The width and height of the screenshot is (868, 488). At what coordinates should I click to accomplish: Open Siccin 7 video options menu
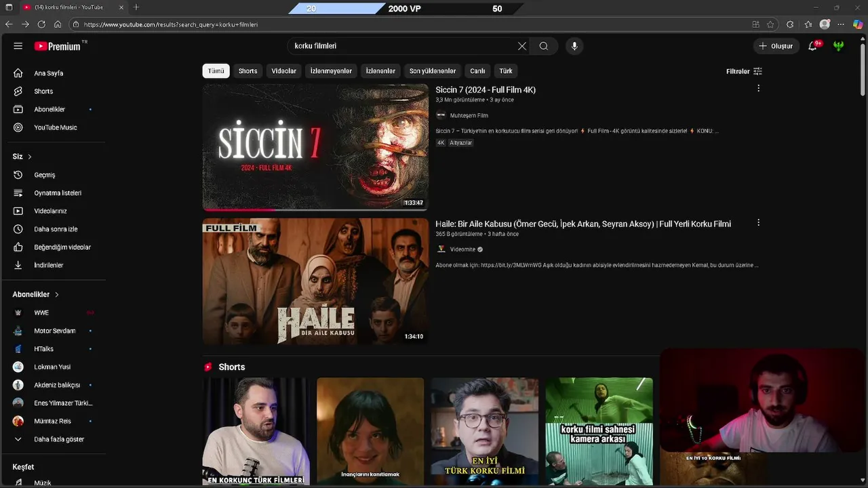(x=758, y=89)
